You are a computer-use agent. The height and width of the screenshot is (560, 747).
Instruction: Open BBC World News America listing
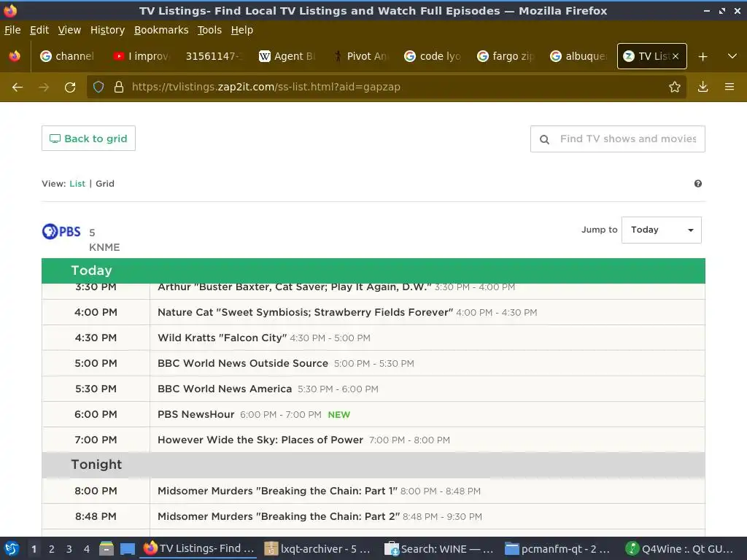(225, 389)
